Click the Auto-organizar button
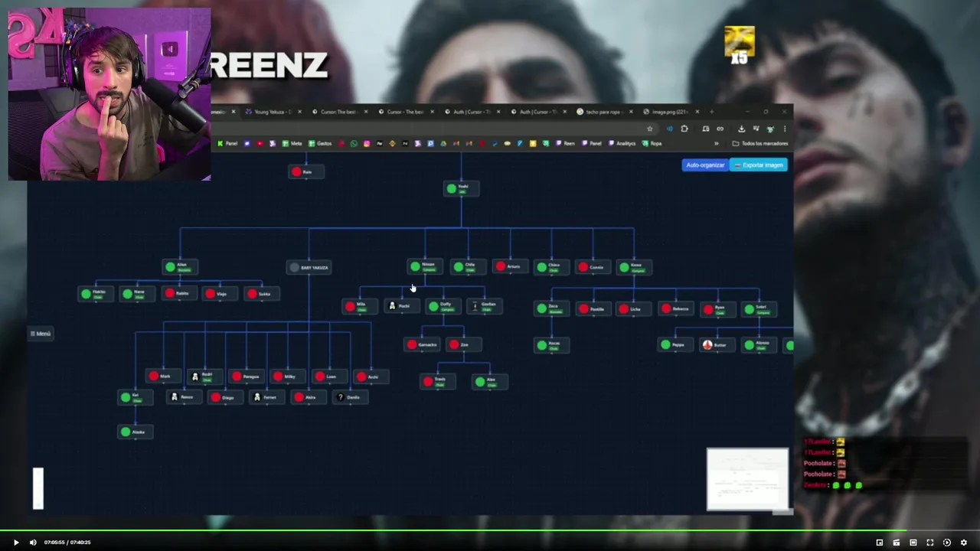980x551 pixels. (x=705, y=165)
